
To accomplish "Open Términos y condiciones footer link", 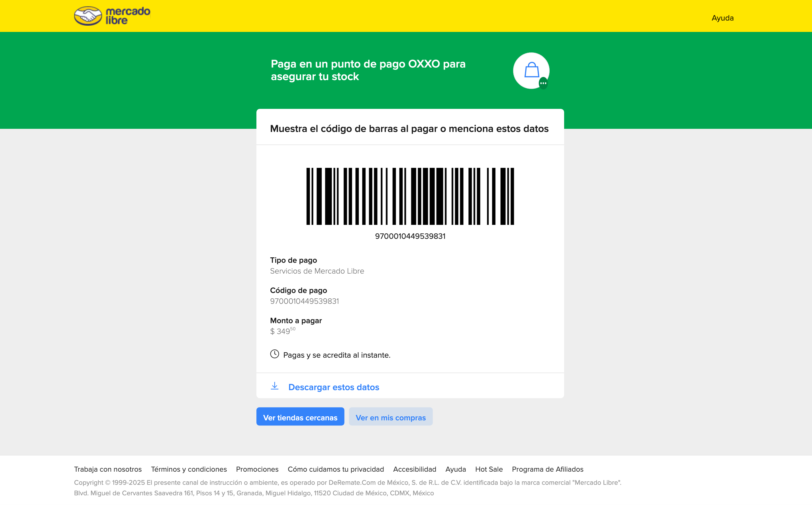I will (189, 469).
